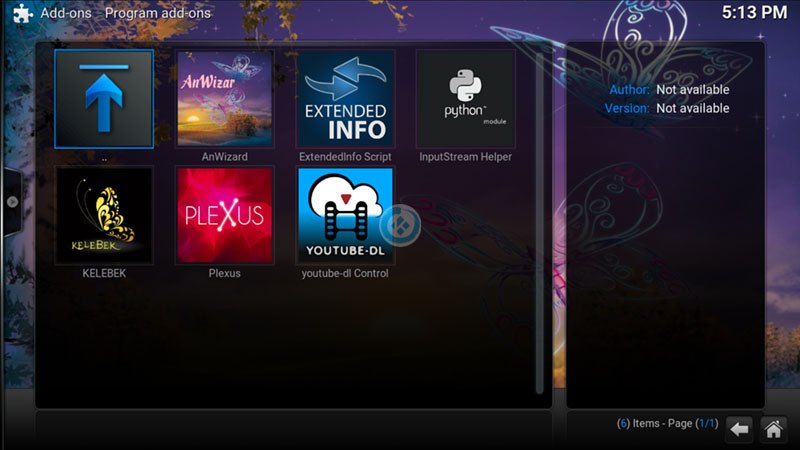
Task: Expand the left side options panel handle
Action: pos(11,201)
